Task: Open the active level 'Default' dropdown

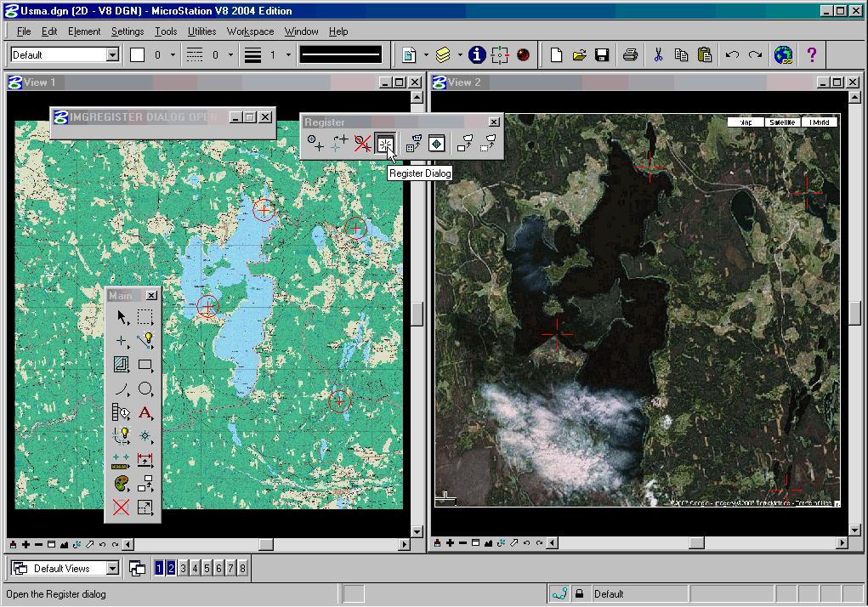Action: [x=112, y=54]
